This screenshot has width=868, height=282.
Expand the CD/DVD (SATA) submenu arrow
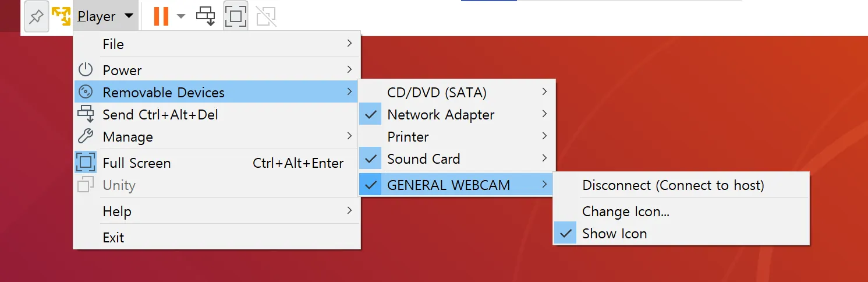544,92
